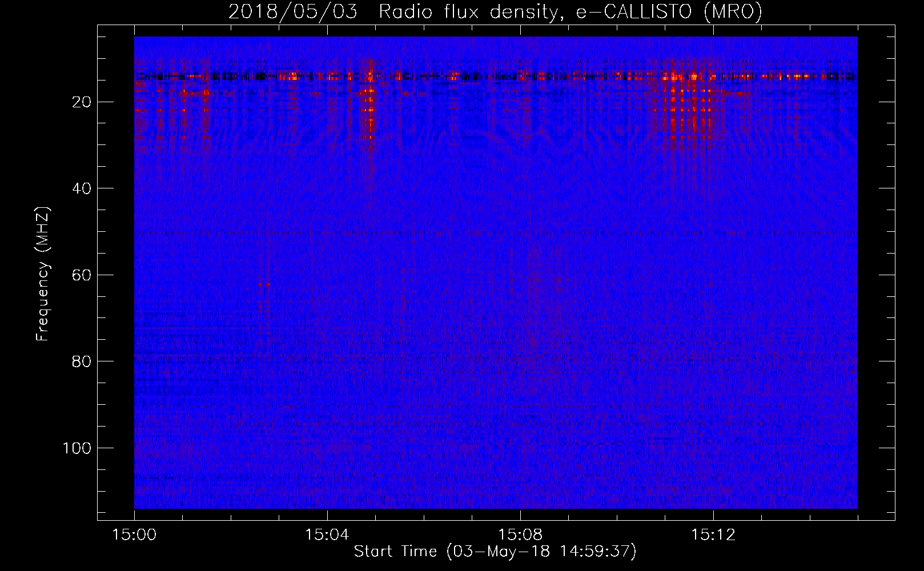Click the 15:04 time tick label
The height and width of the screenshot is (571, 924).
click(x=327, y=535)
